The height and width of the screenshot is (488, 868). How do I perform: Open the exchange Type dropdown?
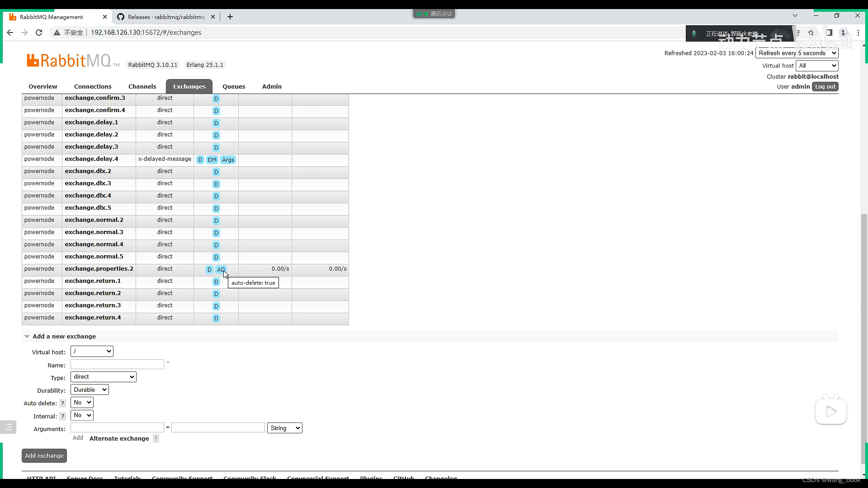(103, 377)
